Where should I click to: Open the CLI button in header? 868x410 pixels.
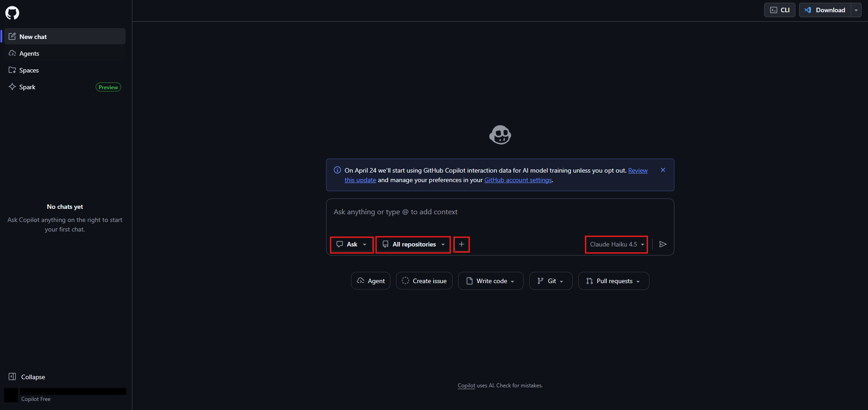[x=779, y=10]
